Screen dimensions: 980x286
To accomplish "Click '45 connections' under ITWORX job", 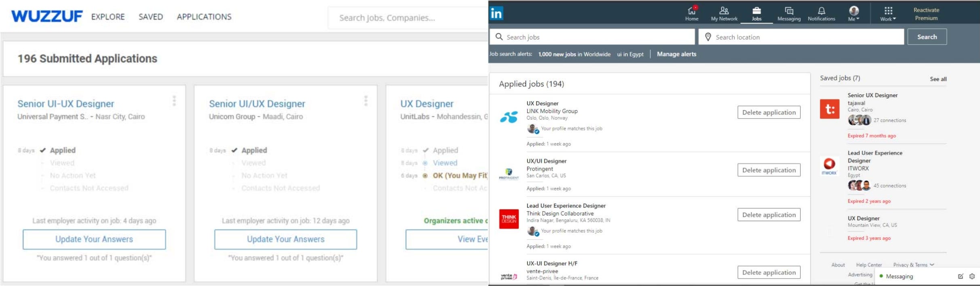I will click(x=889, y=186).
